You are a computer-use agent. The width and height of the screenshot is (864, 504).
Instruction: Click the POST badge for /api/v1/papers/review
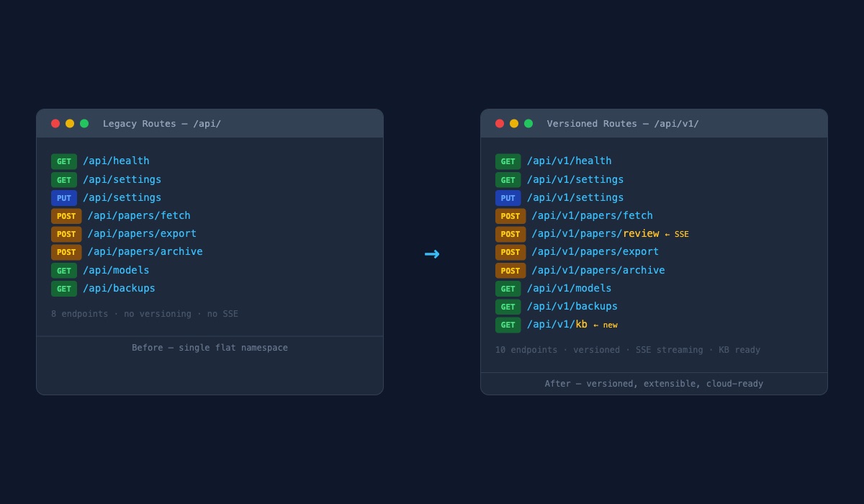[510, 234]
